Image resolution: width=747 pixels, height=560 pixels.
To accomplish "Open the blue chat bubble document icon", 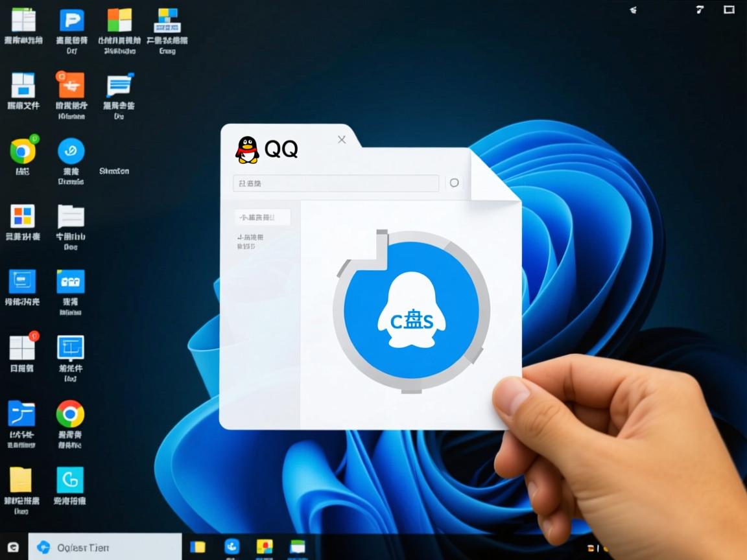I will [119, 85].
